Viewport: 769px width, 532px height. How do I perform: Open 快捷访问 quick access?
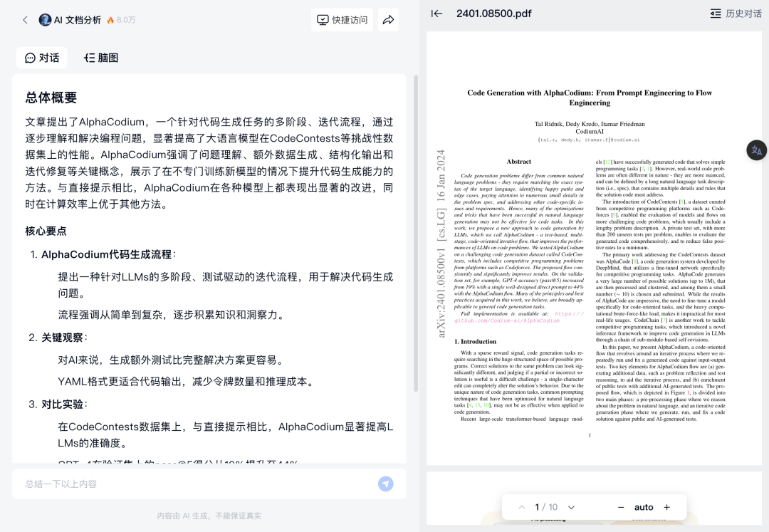pyautogui.click(x=342, y=20)
